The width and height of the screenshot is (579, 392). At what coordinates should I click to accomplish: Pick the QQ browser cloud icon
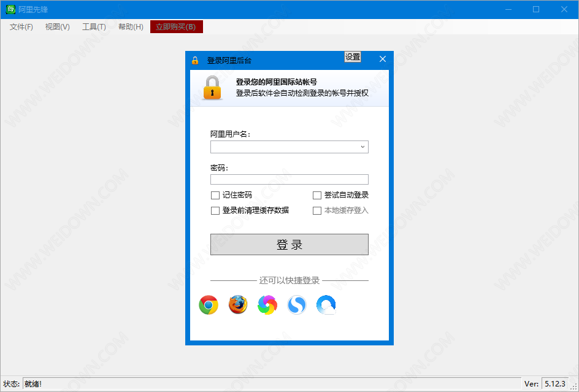tap(326, 305)
